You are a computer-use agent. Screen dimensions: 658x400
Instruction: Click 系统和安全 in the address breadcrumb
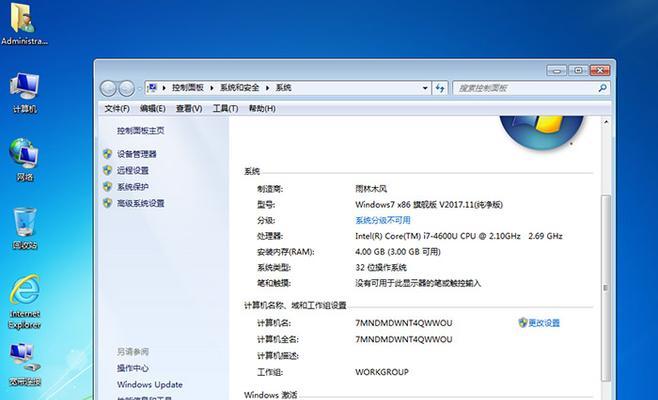(240, 87)
